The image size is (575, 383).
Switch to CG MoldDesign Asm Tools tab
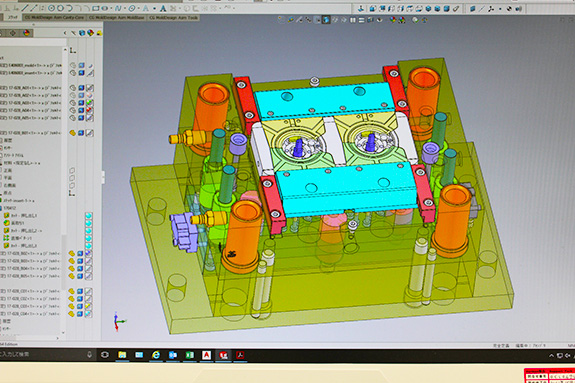tap(173, 18)
